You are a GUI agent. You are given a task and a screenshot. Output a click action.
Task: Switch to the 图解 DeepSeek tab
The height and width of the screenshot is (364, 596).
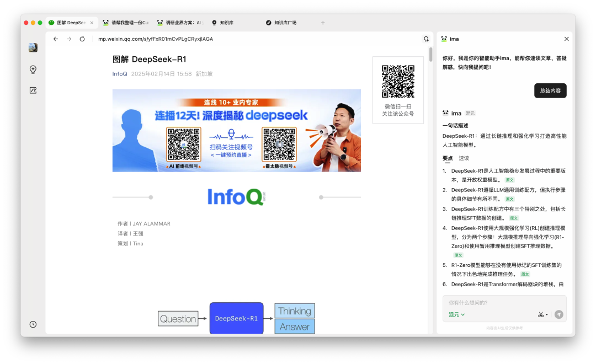[71, 23]
